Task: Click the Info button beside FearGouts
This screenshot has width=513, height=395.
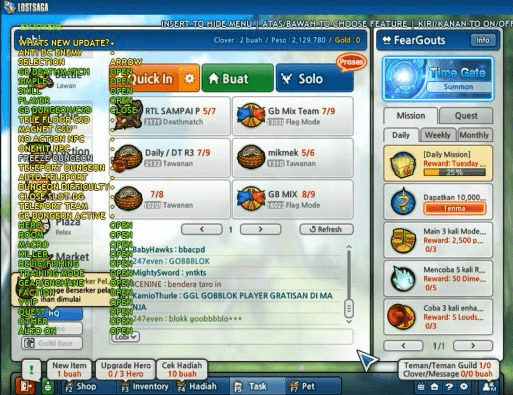Action: coord(482,40)
